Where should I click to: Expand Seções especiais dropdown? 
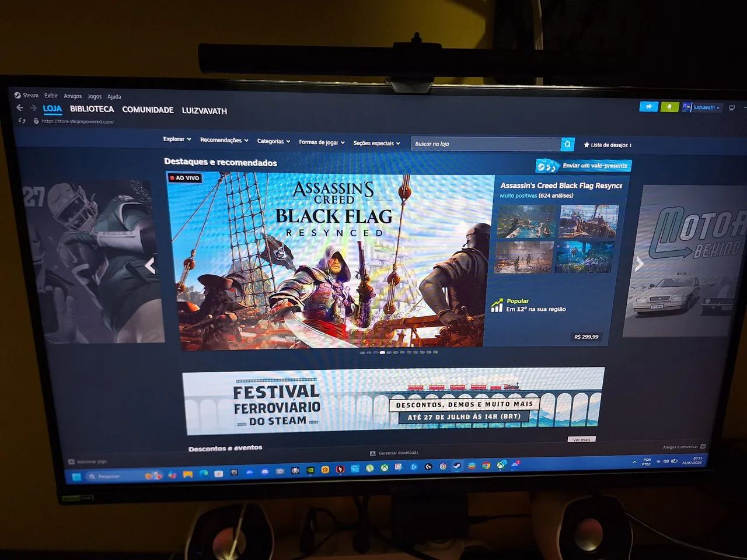[x=376, y=143]
